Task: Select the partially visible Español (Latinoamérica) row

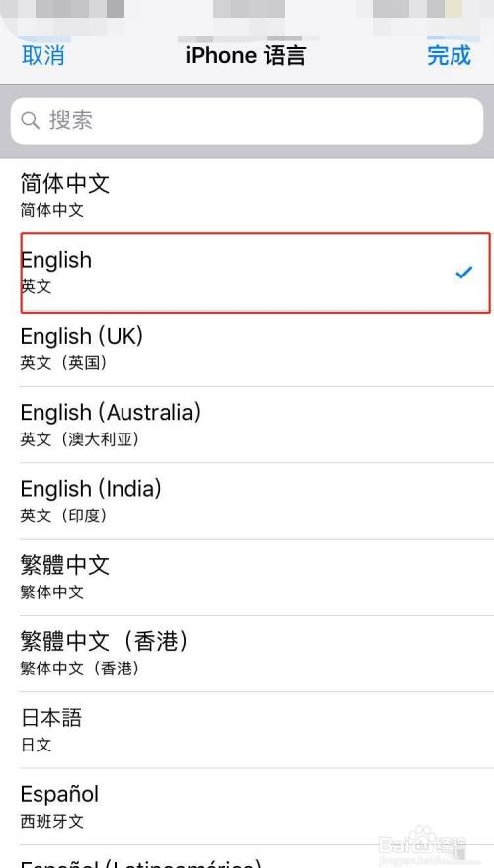Action: (247, 857)
